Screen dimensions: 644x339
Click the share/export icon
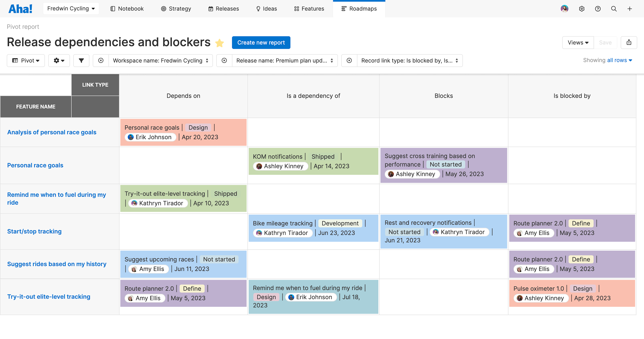pyautogui.click(x=629, y=43)
